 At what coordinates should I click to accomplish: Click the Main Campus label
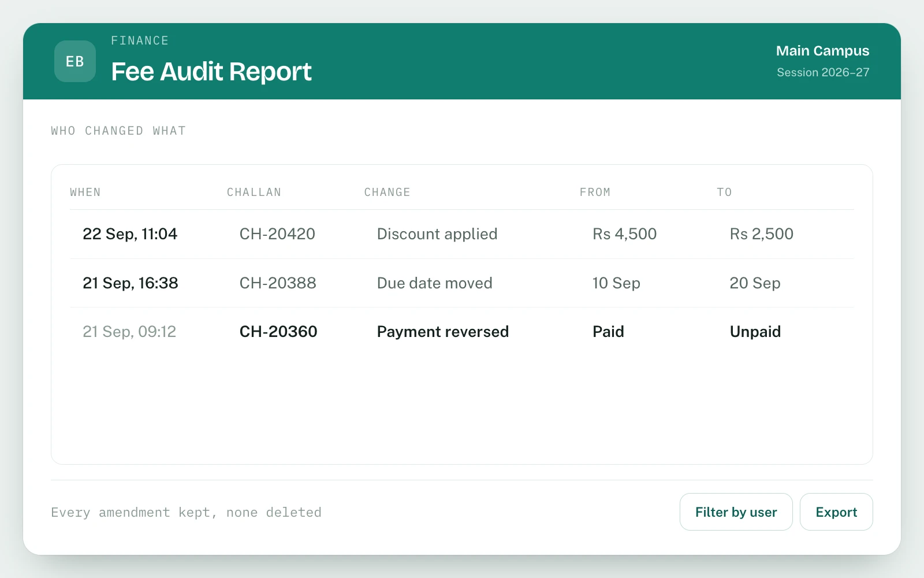(822, 51)
